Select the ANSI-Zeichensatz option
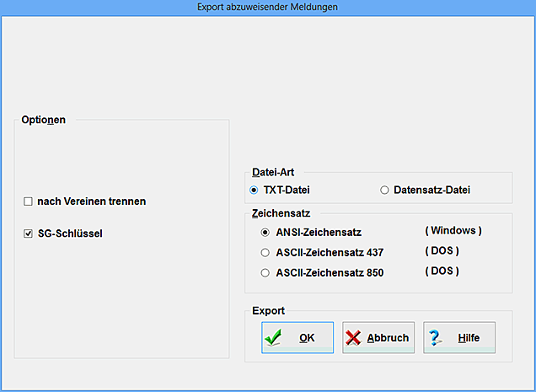Screen dimensions: 536x392 tap(265, 232)
